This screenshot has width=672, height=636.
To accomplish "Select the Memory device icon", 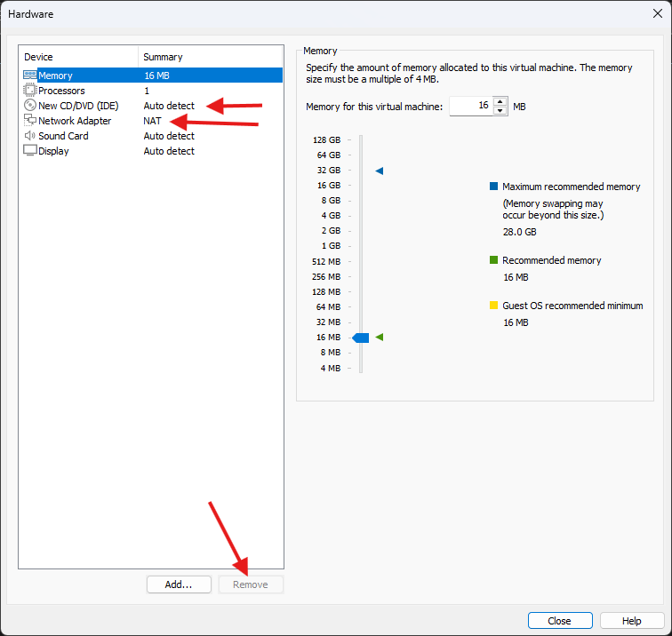I will (30, 76).
